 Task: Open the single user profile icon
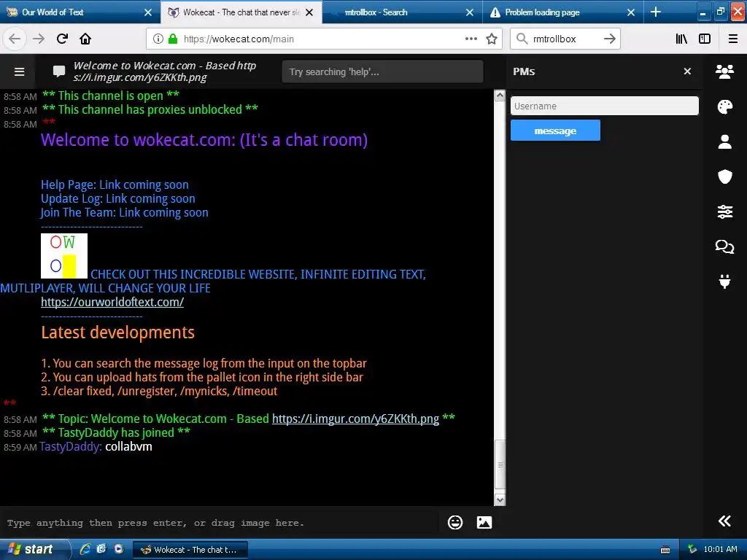tap(724, 141)
